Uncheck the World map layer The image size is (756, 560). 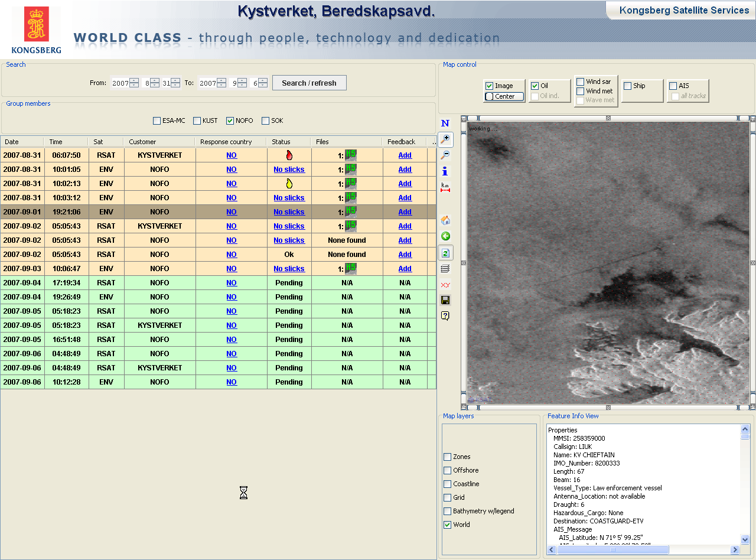(447, 525)
